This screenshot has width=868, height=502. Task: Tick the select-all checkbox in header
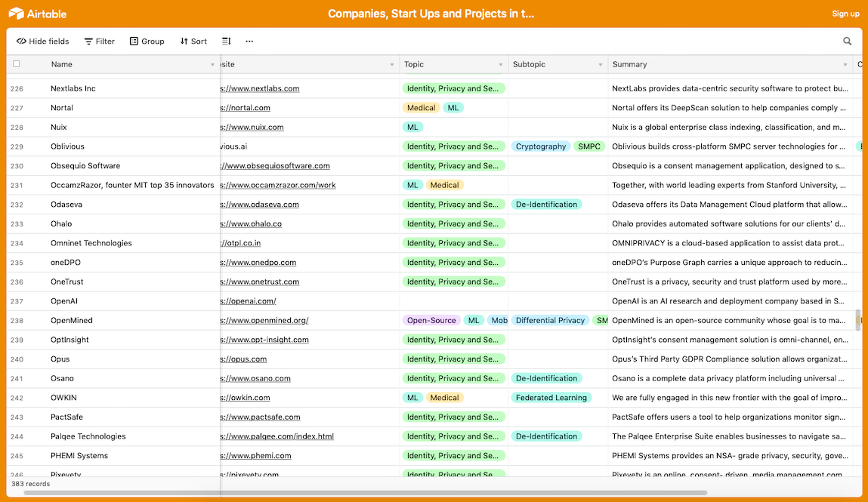point(17,64)
